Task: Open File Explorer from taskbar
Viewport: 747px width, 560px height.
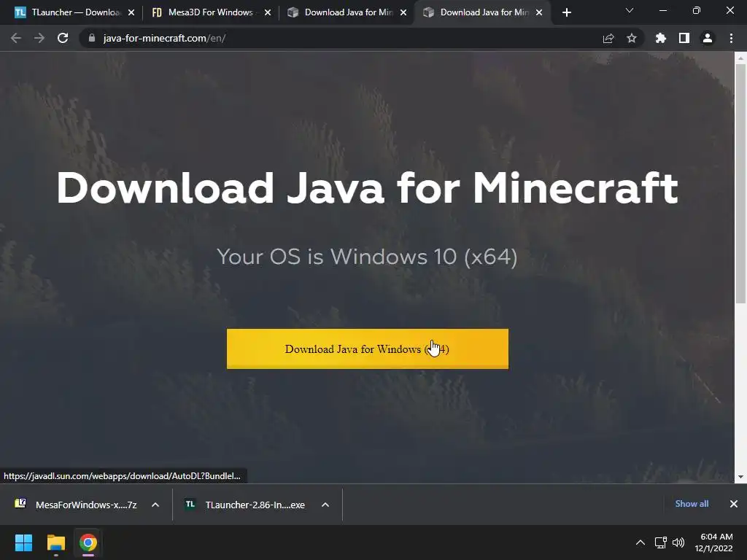Action: coord(55,542)
